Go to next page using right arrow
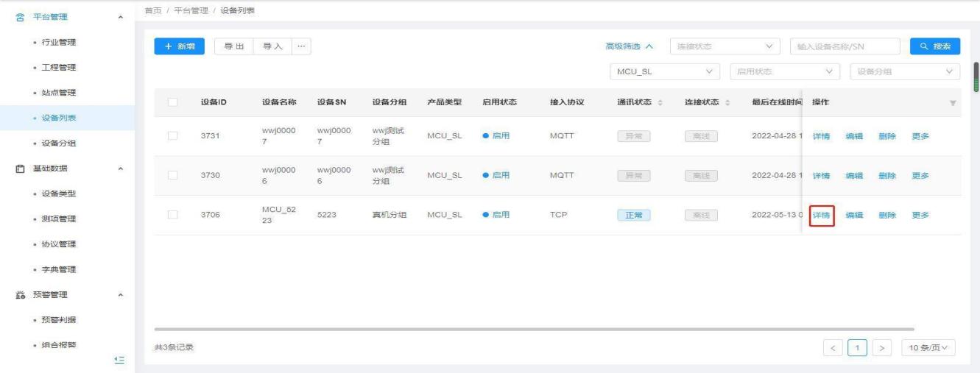Viewport: 980px width, 373px height. [883, 347]
